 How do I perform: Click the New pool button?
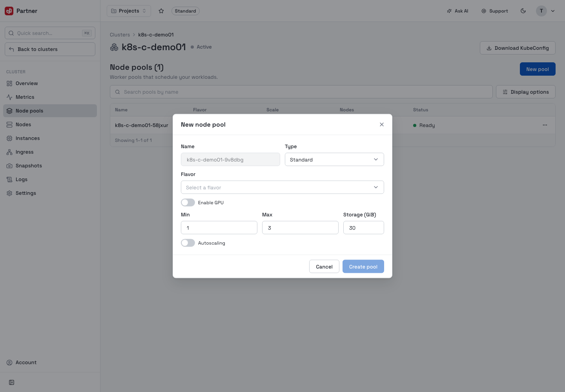[x=538, y=69]
